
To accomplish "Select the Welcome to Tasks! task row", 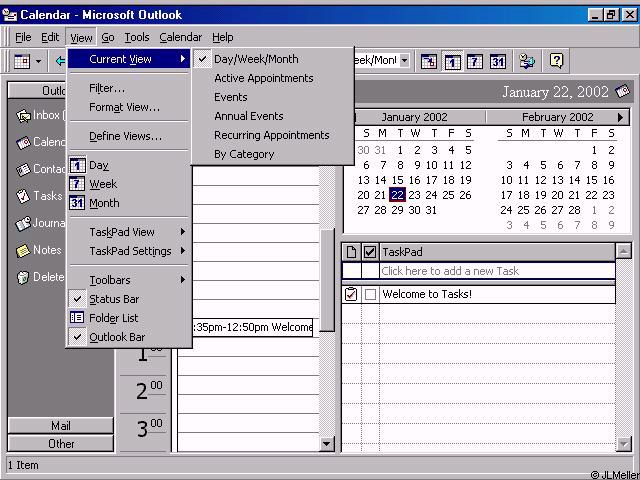I will [478, 294].
